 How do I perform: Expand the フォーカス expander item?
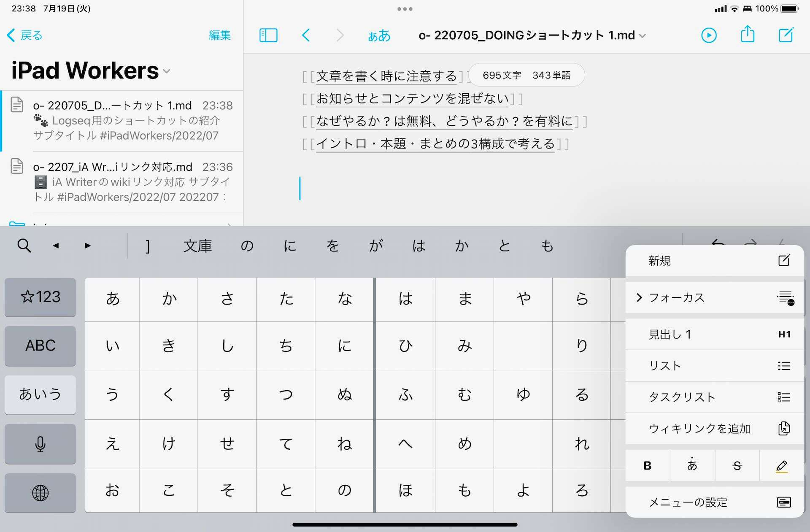pos(640,297)
